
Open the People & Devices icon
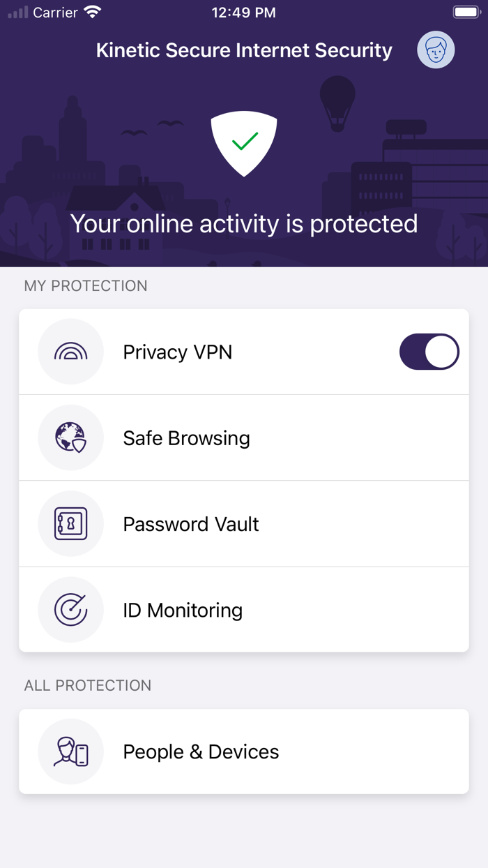point(70,751)
